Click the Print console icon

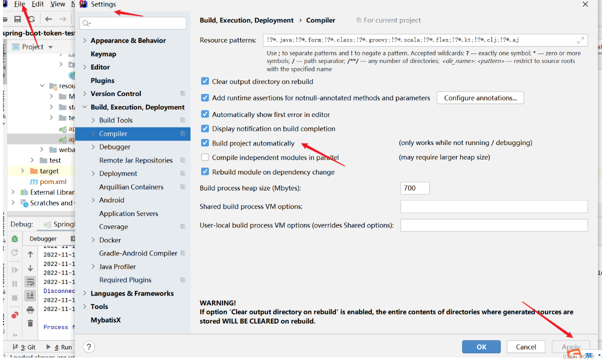(x=30, y=310)
